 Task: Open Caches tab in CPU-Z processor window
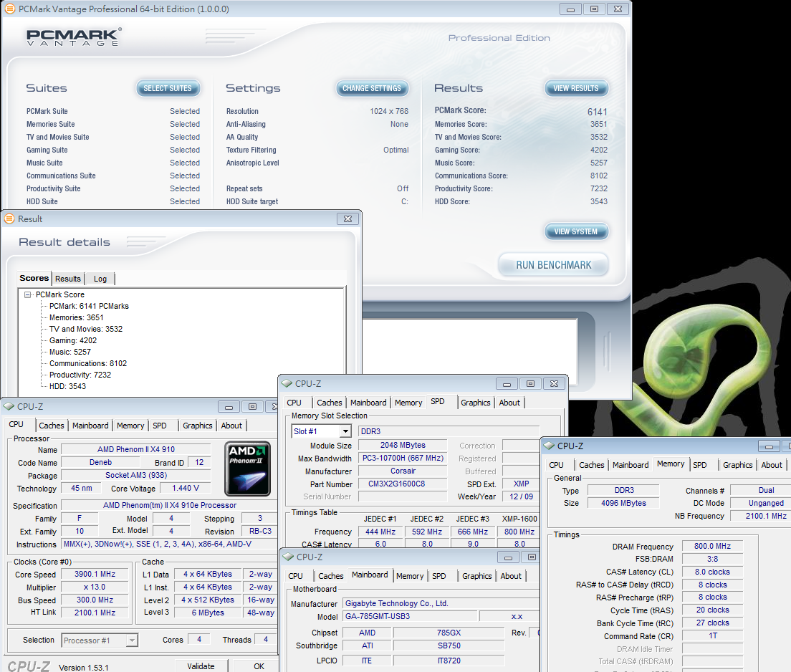coord(52,426)
